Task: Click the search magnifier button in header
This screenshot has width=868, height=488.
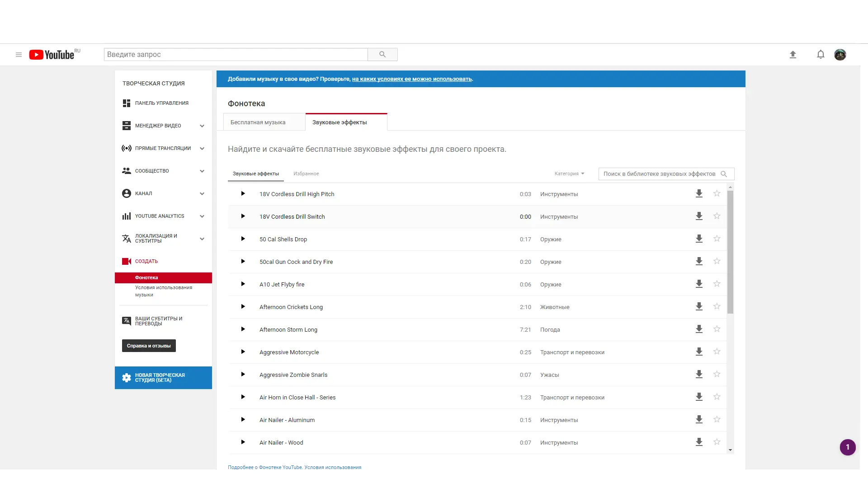Action: [382, 55]
